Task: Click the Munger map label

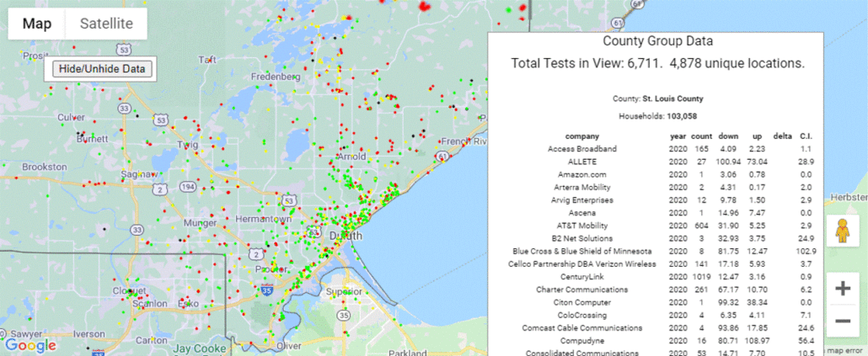Action: (x=201, y=223)
